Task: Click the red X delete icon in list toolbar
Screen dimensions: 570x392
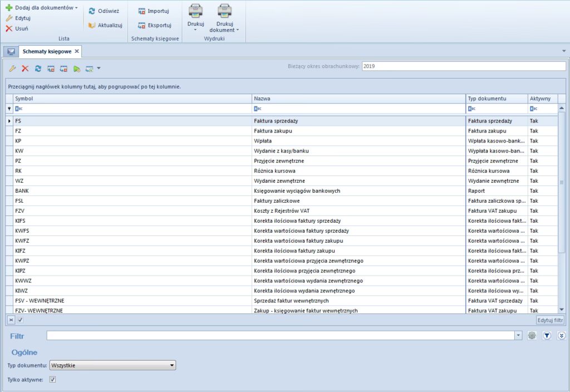Action: pyautogui.click(x=25, y=68)
